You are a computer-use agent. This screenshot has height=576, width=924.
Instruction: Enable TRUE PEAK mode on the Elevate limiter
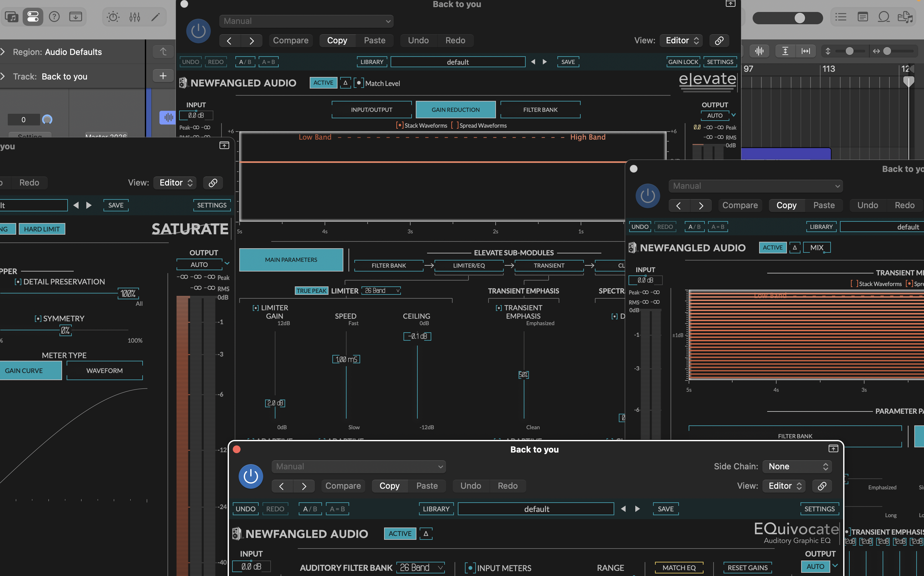click(311, 290)
